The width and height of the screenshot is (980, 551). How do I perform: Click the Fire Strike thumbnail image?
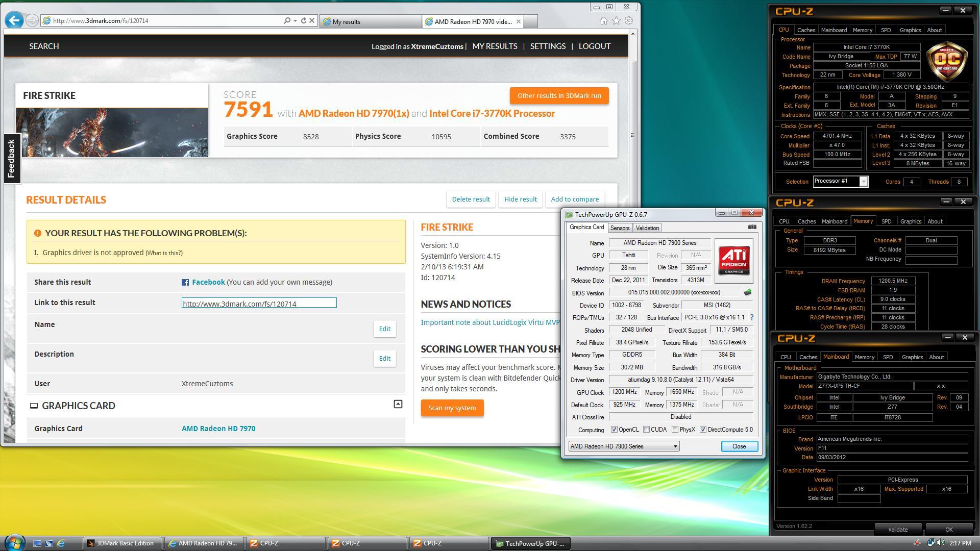[x=112, y=133]
